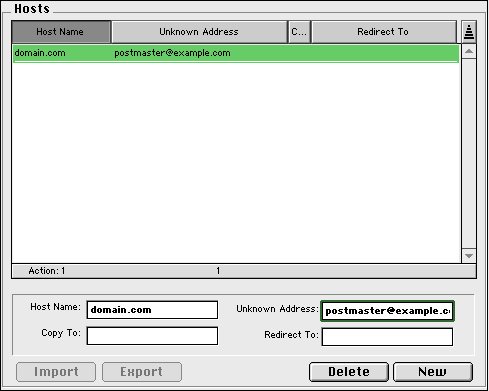Click the scrollbar up arrow
The height and width of the screenshot is (391, 489).
point(469,51)
